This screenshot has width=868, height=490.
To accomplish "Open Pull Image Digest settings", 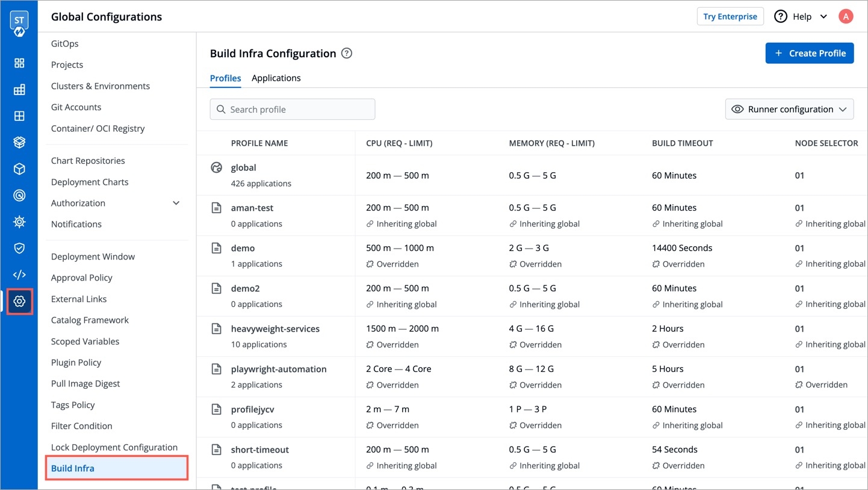I will [x=85, y=383].
